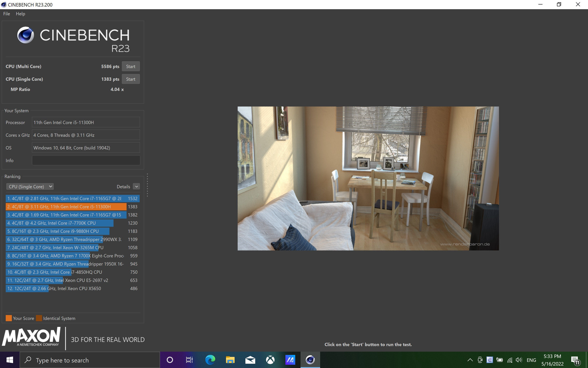Click the panel splitter dotted handle
Screen dimensions: 588x368
coord(147,185)
